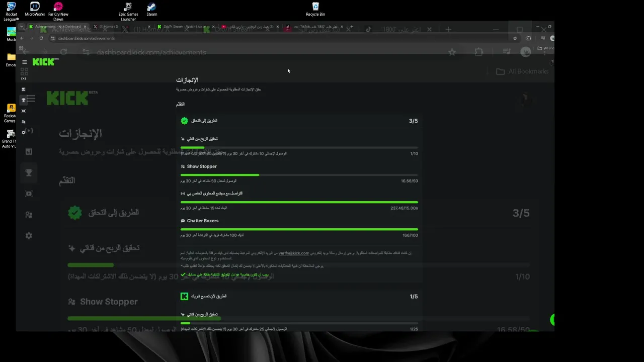The width and height of the screenshot is (644, 362).
Task: Go forward using the browser forward arrow
Action: [x=31, y=38]
